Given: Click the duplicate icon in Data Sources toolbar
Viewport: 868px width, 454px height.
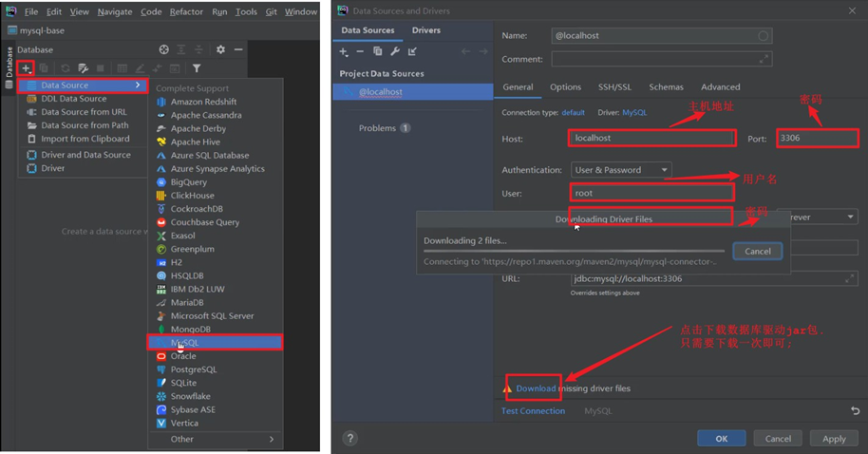Looking at the screenshot, I should [x=378, y=51].
